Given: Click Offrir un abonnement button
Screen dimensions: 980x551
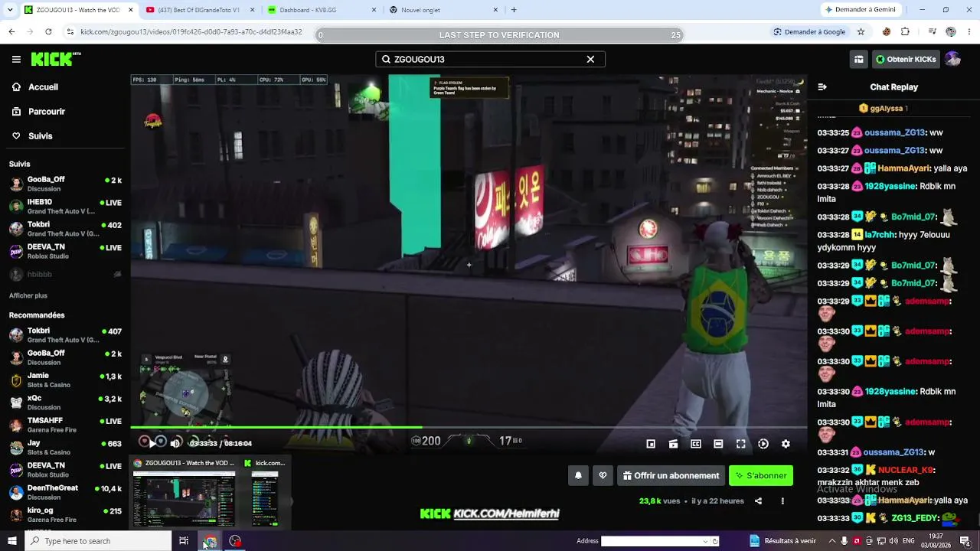Looking at the screenshot, I should pos(671,475).
